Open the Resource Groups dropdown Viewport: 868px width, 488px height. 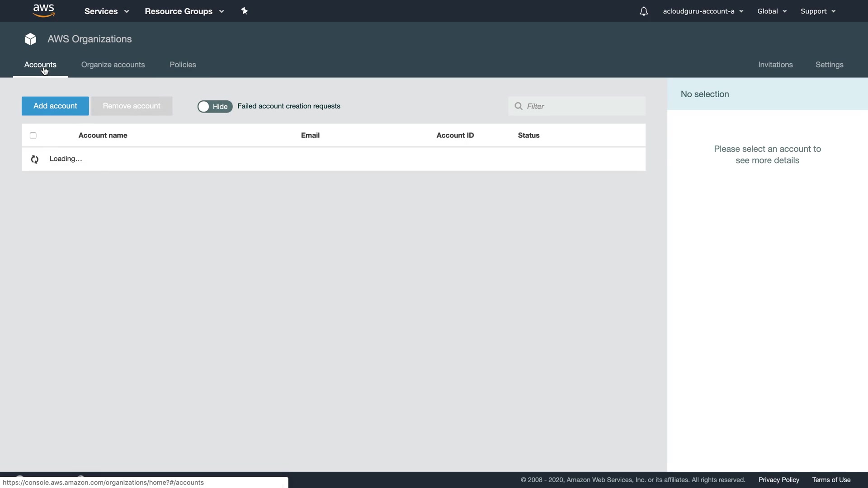click(x=184, y=11)
